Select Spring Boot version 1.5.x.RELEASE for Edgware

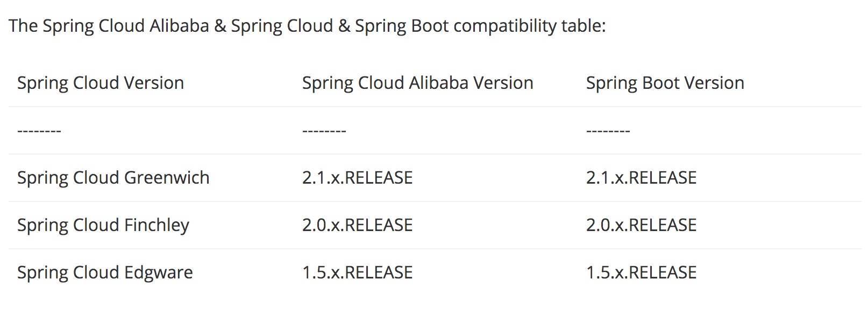(641, 273)
